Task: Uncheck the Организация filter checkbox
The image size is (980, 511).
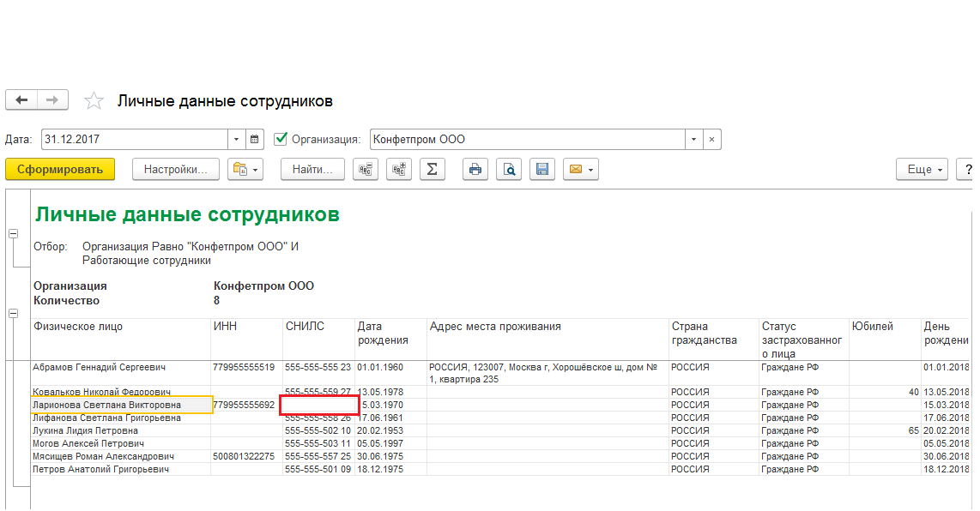Action: coord(281,139)
